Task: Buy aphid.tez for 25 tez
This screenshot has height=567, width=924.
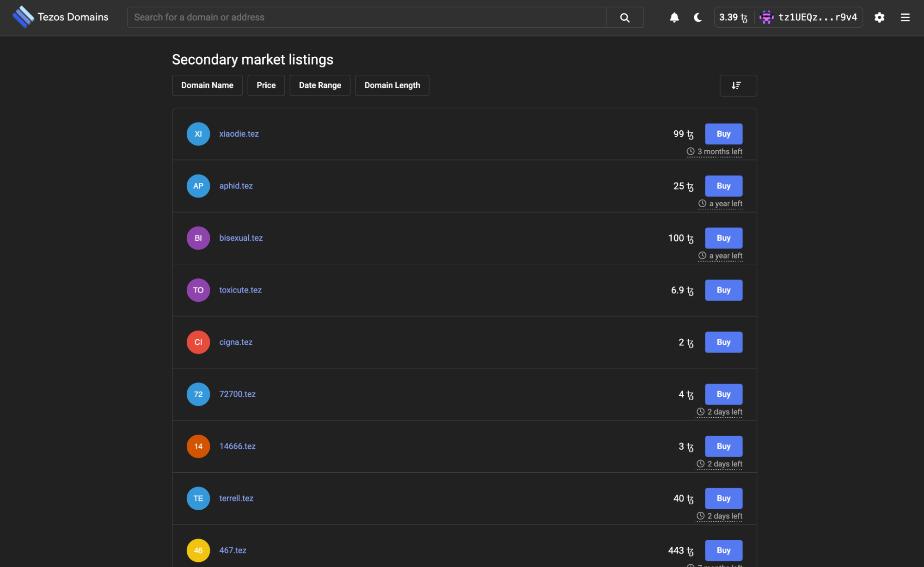Action: pos(723,186)
